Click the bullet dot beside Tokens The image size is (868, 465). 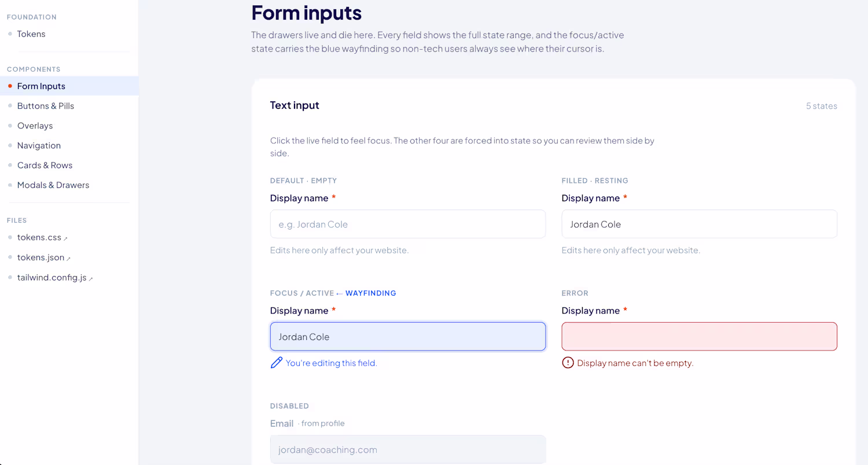[x=10, y=34]
